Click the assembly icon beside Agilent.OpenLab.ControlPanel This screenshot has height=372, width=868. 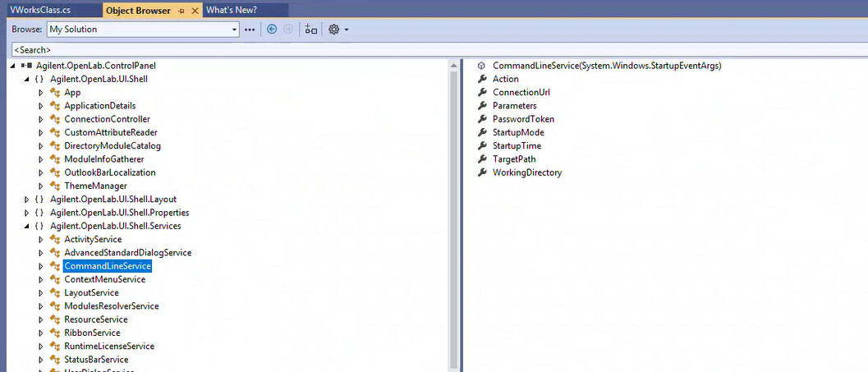pyautogui.click(x=26, y=66)
